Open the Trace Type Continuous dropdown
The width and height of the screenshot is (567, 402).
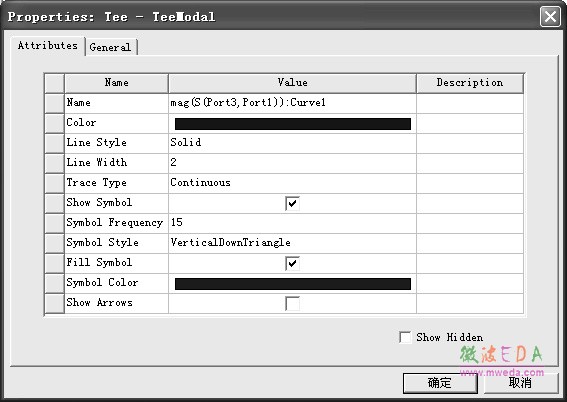(292, 183)
